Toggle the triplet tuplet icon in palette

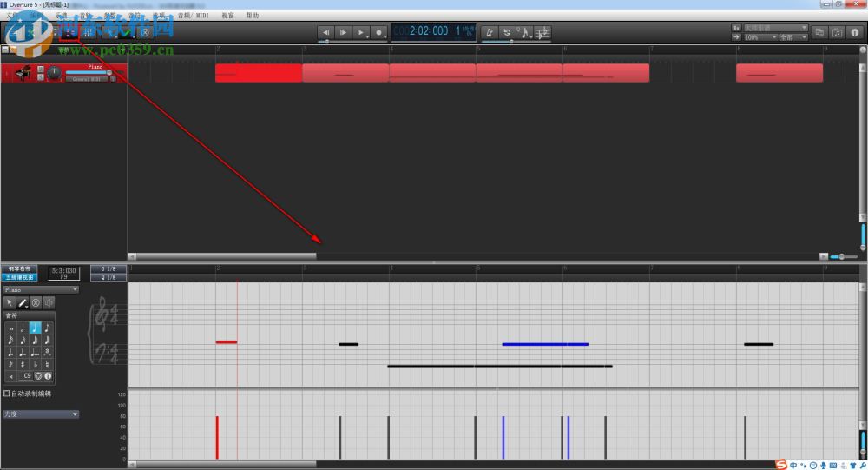(47, 353)
